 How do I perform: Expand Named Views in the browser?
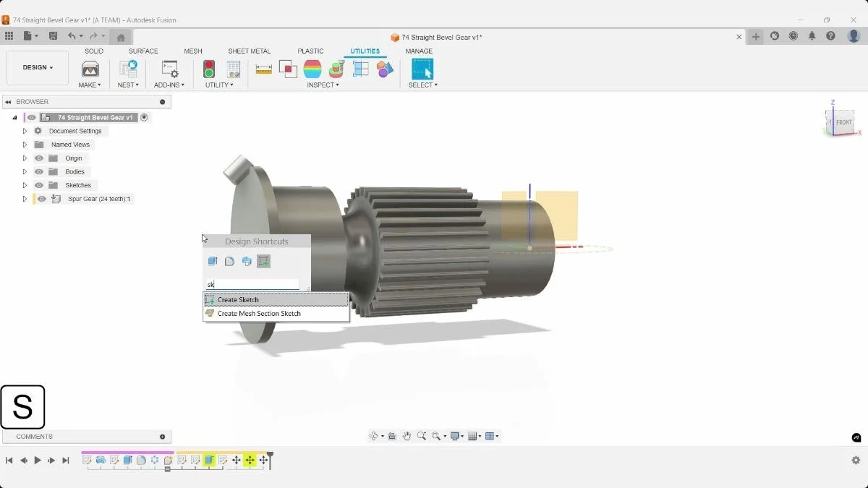coord(25,145)
